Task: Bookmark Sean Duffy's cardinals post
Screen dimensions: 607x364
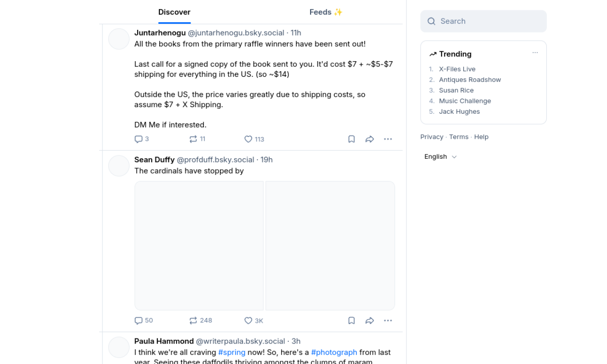Action: click(x=351, y=320)
